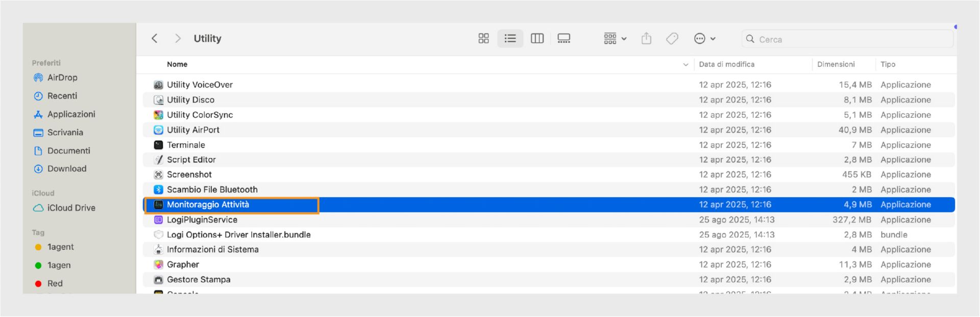This screenshot has height=317, width=980.
Task: Click the Share toolbar icon
Action: [x=646, y=39]
